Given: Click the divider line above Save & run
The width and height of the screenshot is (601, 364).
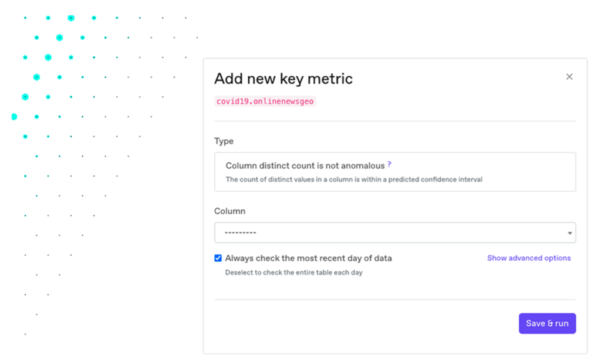Looking at the screenshot, I should 394,300.
